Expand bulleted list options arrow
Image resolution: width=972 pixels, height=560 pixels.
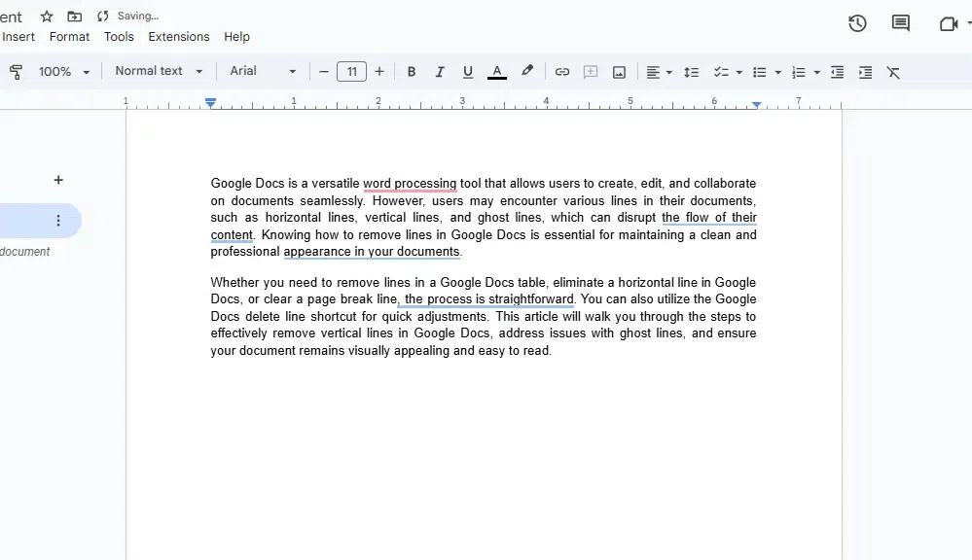tap(778, 73)
